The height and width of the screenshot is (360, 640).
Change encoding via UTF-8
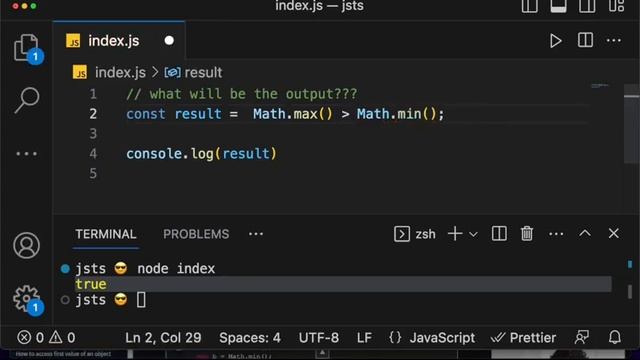[318, 338]
